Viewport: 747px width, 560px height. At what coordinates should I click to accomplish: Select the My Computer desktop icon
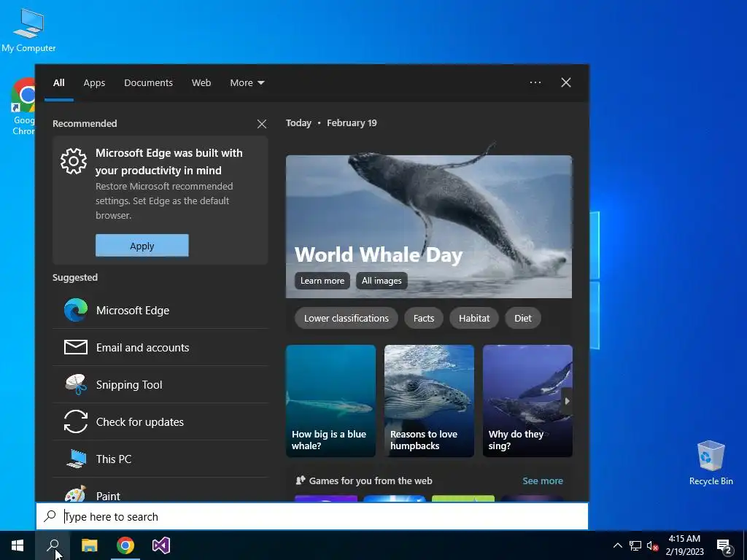point(28,31)
